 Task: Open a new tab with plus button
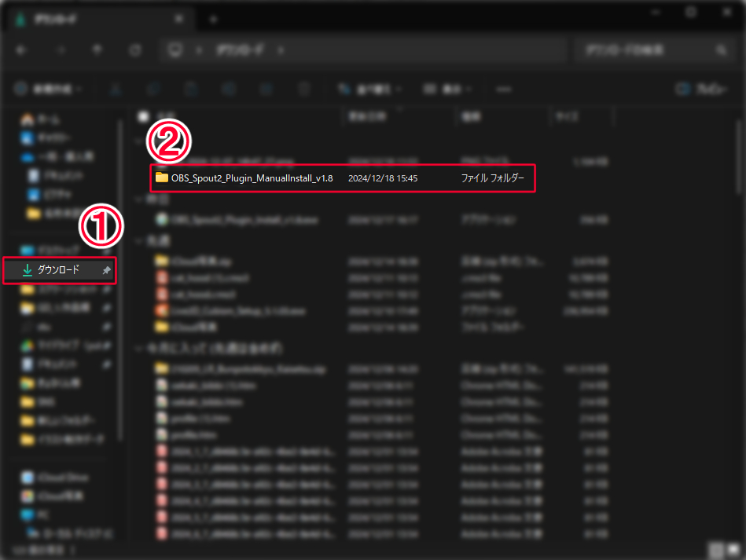point(213,18)
